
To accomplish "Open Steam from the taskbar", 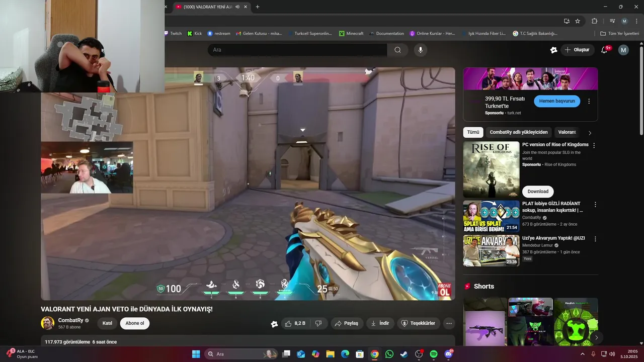I will [x=404, y=354].
